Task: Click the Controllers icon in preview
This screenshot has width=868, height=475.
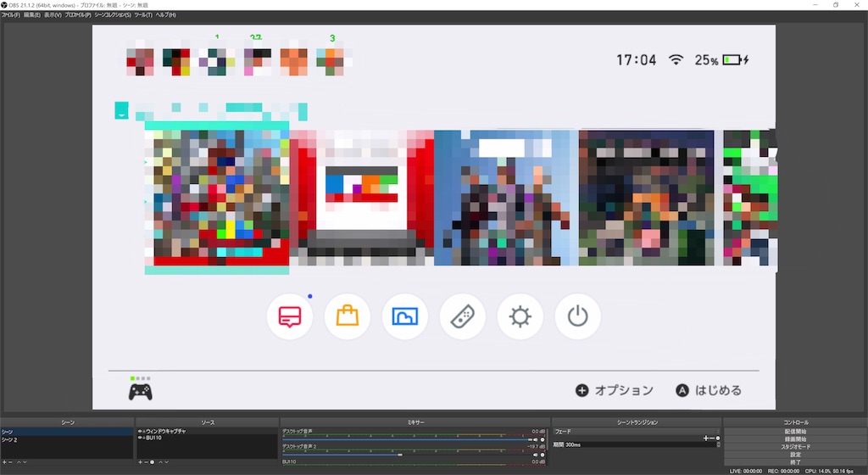Action: pos(463,316)
